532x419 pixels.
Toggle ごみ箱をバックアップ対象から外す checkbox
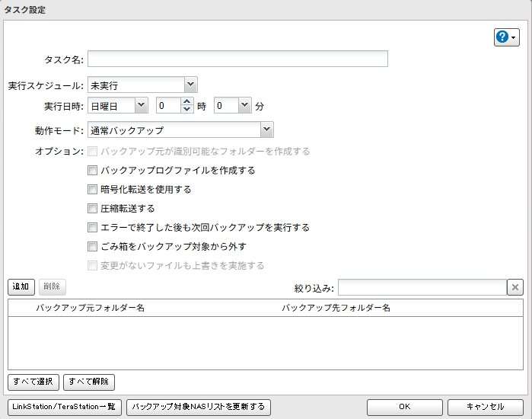point(93,247)
